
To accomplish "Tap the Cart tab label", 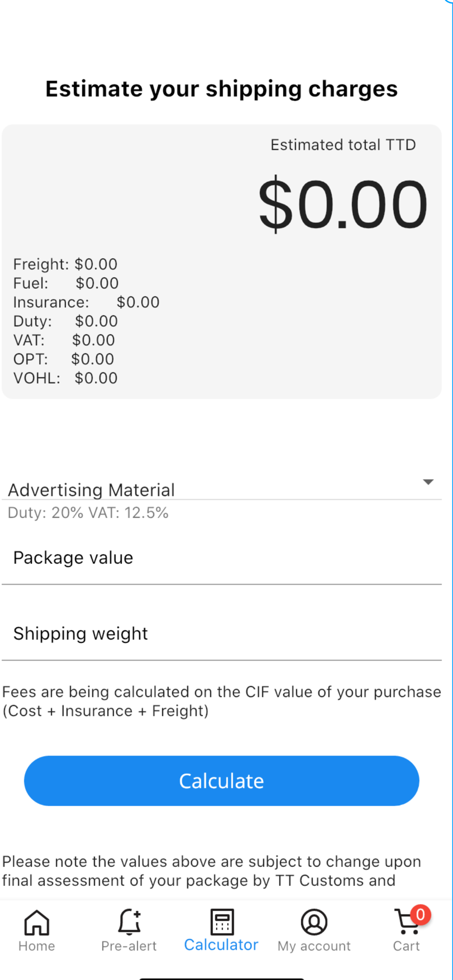I will [x=406, y=946].
